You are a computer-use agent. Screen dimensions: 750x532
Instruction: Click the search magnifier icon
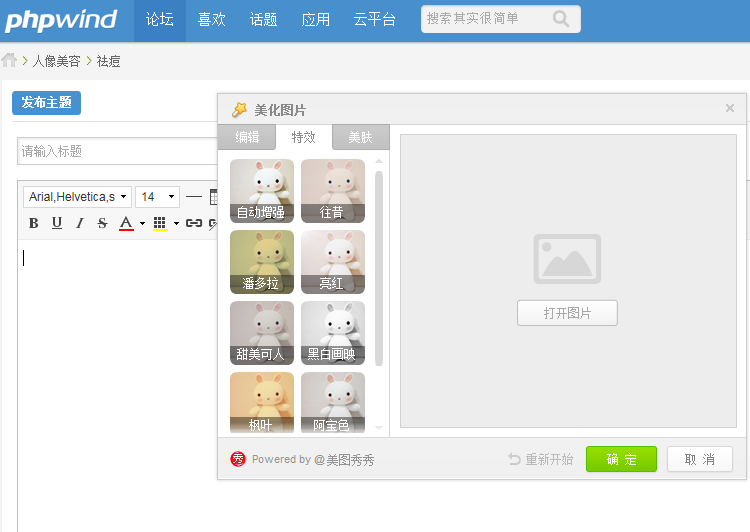coord(561,19)
